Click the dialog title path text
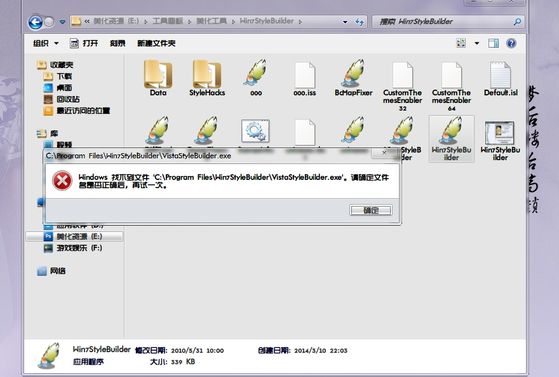The image size is (559, 377). coord(139,156)
